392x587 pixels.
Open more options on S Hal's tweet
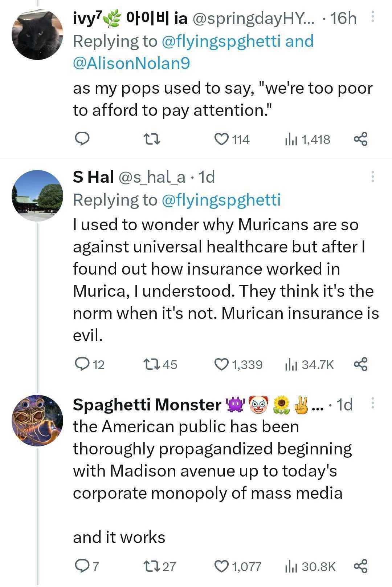coord(372,177)
